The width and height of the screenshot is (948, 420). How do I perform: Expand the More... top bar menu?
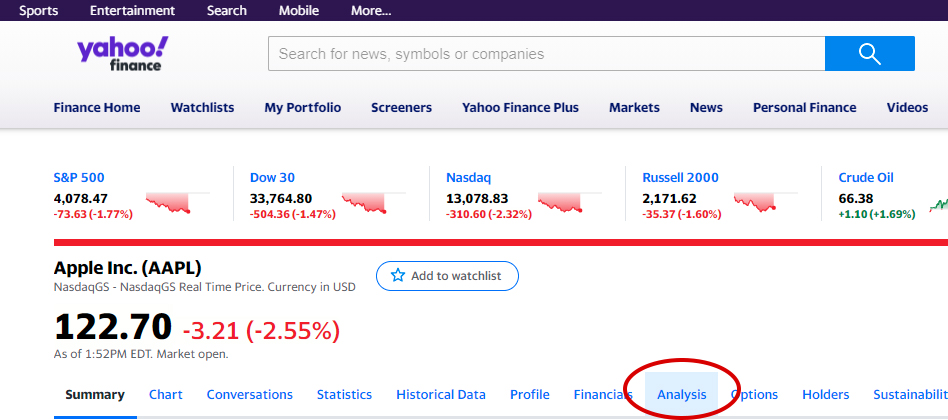371,10
